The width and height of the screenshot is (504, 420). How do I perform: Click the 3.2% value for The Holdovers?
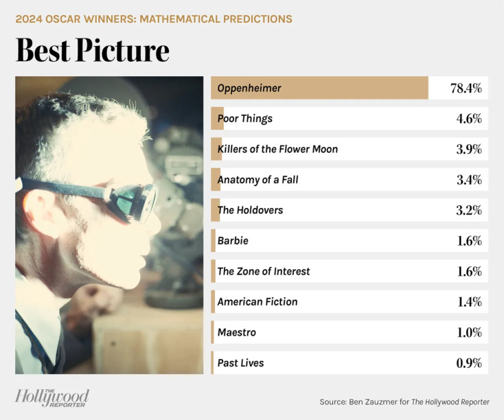pos(469,210)
